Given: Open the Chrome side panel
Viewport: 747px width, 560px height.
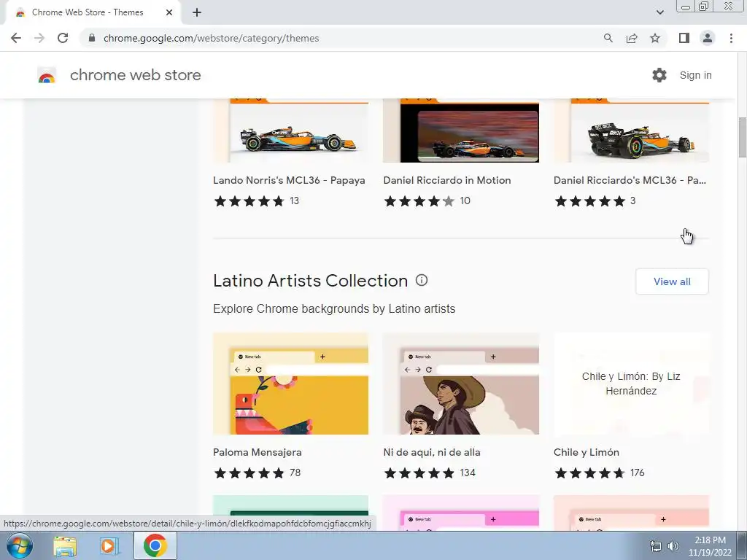Looking at the screenshot, I should [x=684, y=38].
